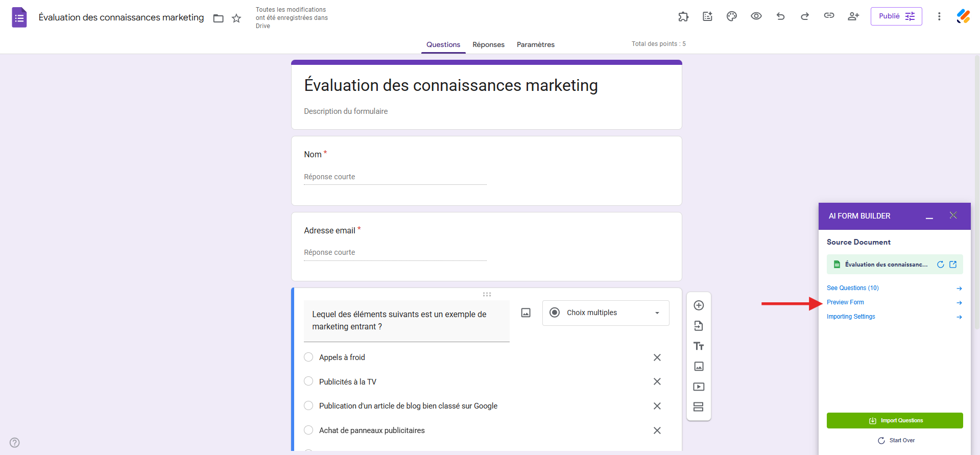This screenshot has height=455, width=980.
Task: Add image to the question
Action: [x=526, y=313]
